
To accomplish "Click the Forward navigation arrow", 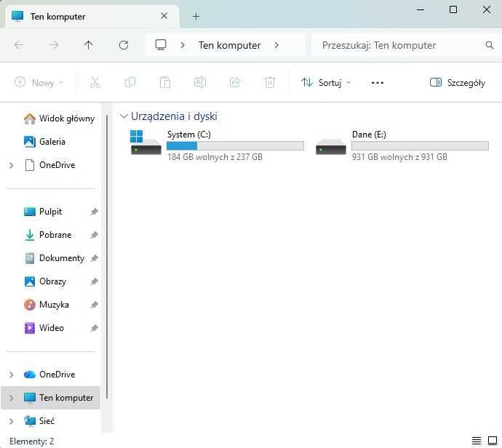I will [x=53, y=45].
